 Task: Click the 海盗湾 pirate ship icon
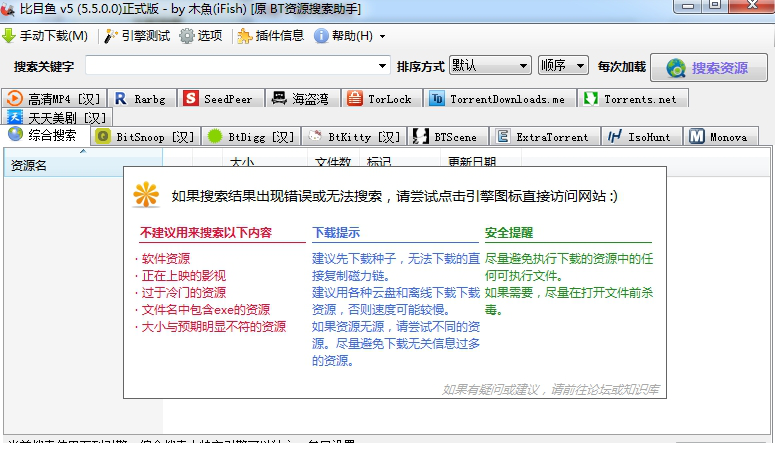pos(279,98)
